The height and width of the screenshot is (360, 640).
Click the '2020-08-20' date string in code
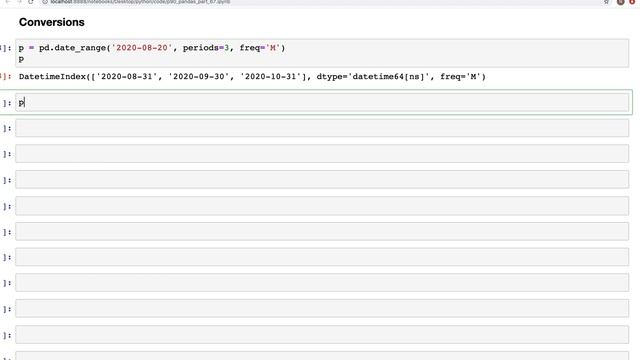coord(142,48)
